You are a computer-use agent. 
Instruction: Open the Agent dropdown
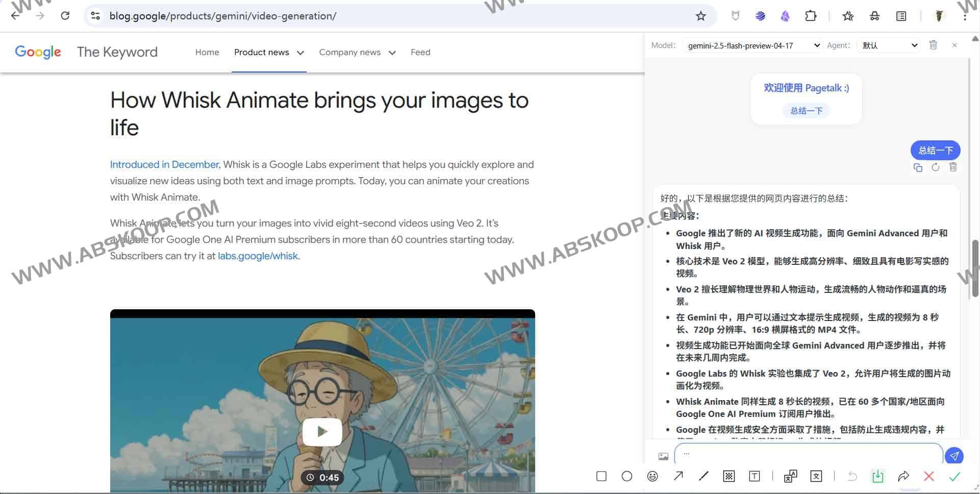[889, 45]
